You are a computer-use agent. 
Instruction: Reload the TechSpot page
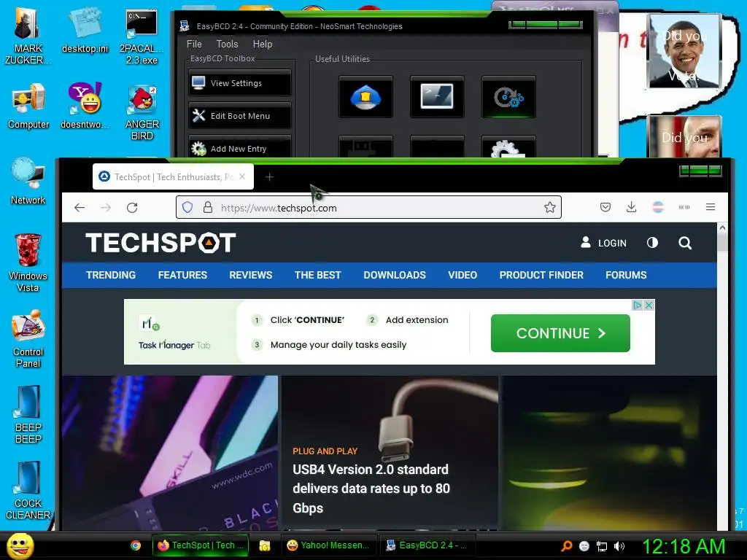click(132, 208)
